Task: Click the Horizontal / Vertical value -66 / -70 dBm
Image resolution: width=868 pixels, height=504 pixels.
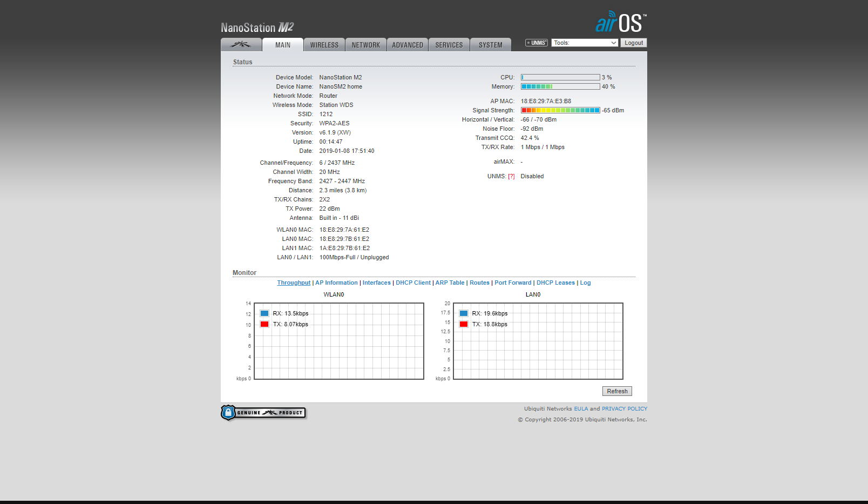Action: [538, 119]
